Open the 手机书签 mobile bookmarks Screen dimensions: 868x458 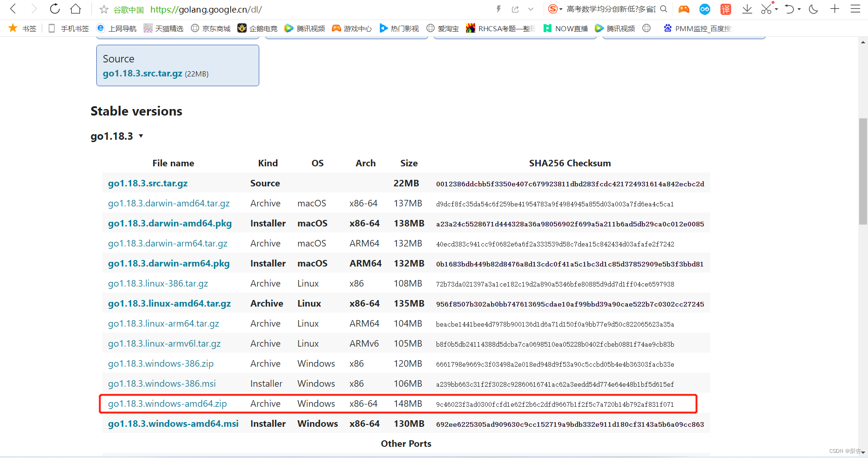pos(68,28)
